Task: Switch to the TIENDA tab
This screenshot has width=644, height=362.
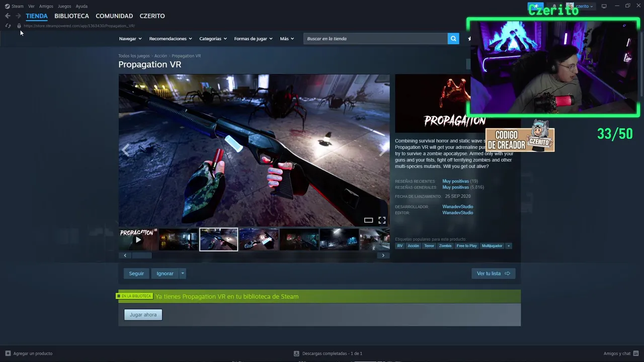Action: [x=37, y=16]
